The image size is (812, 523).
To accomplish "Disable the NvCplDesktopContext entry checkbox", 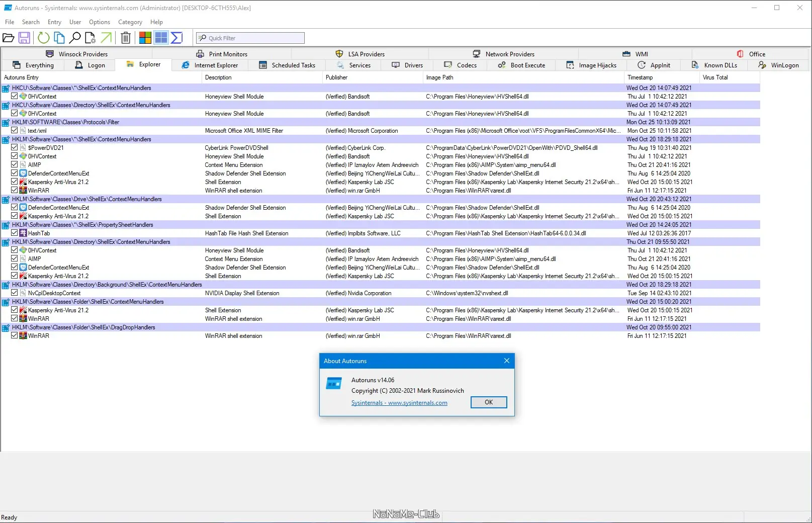I will coord(15,293).
